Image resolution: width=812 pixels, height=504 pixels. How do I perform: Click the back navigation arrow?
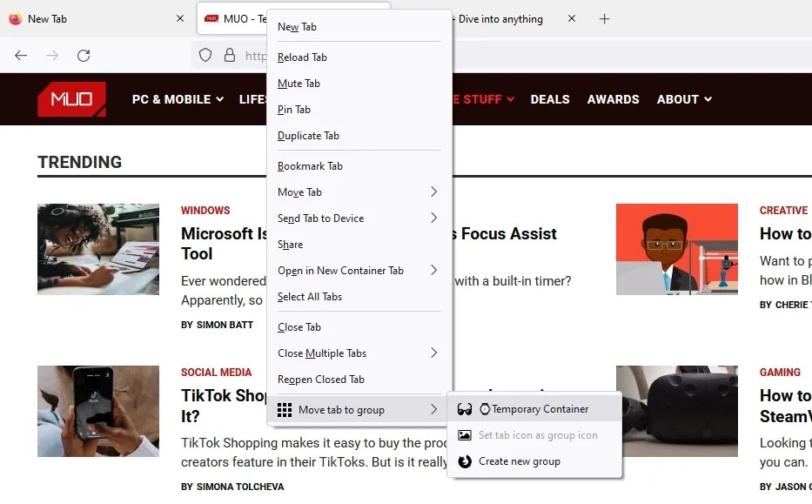click(21, 55)
